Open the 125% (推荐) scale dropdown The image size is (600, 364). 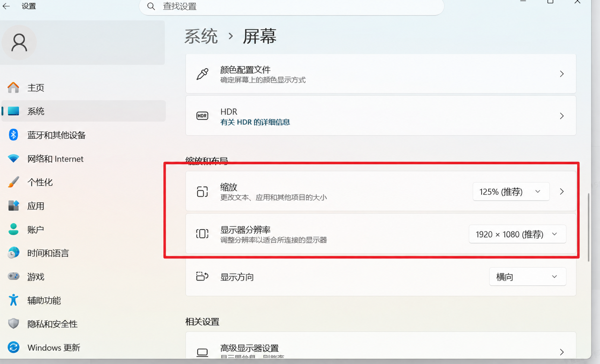(511, 192)
